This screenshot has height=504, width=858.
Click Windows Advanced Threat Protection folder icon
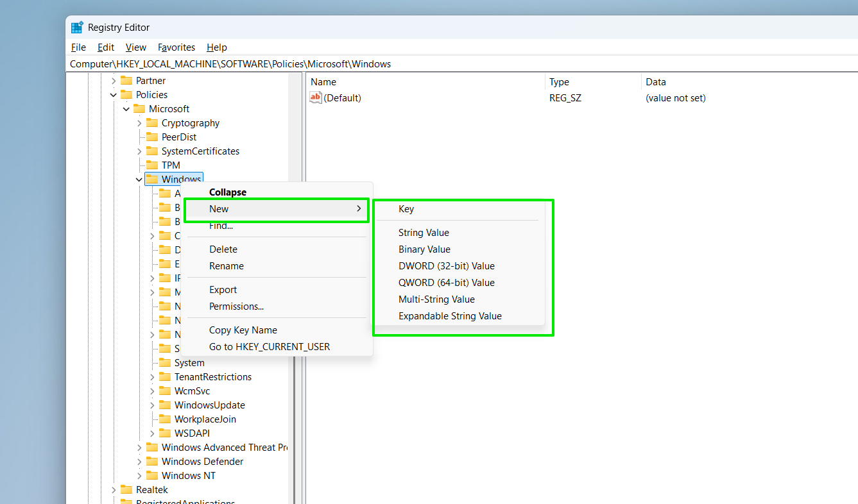(152, 448)
